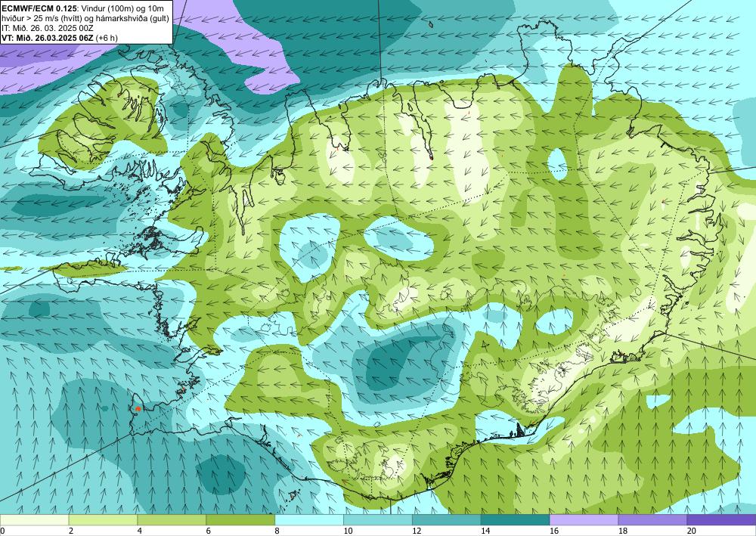
Task: Click the dark purple above-20 m/s legend swatch
Action: pyautogui.click(x=721, y=520)
